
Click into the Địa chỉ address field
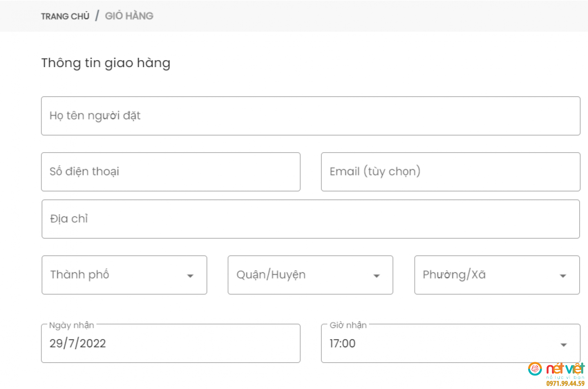point(311,219)
